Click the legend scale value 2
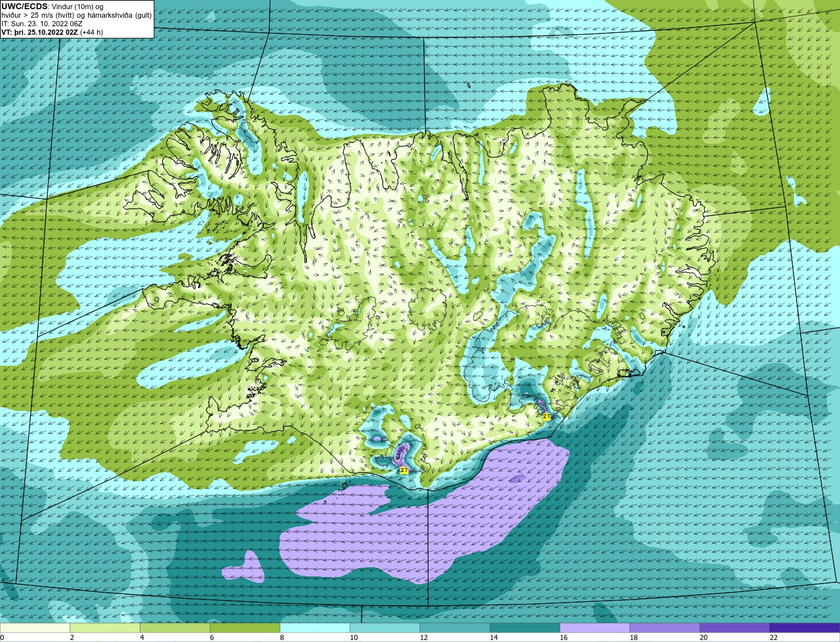 72,637
